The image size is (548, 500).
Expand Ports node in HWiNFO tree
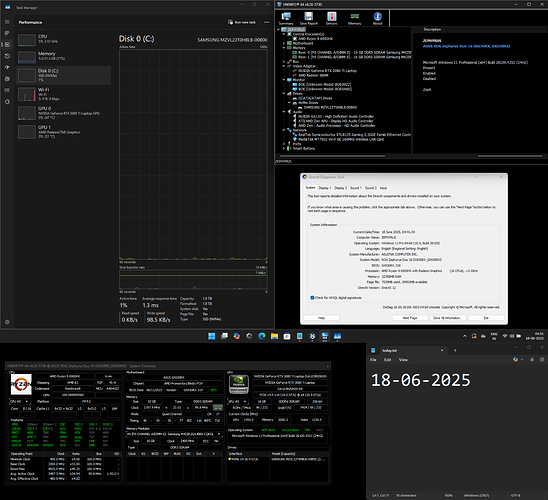click(x=284, y=144)
